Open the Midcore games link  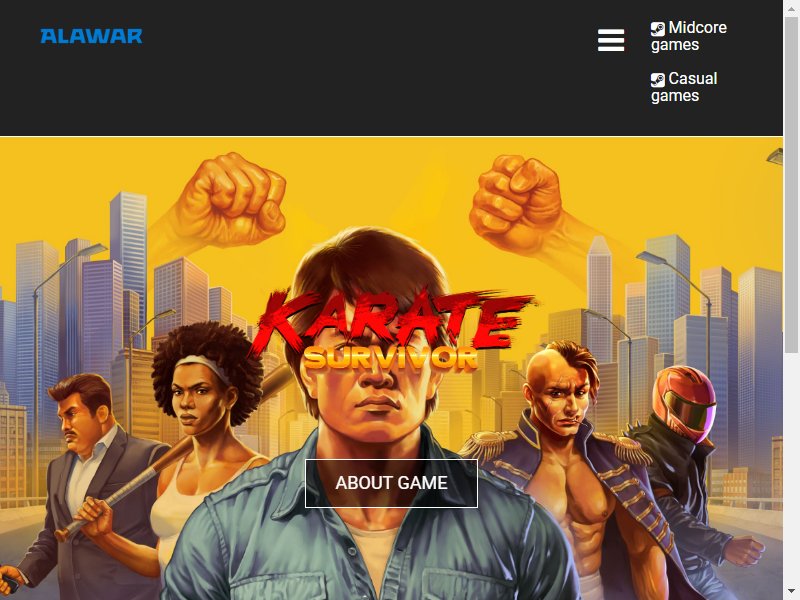click(x=689, y=36)
